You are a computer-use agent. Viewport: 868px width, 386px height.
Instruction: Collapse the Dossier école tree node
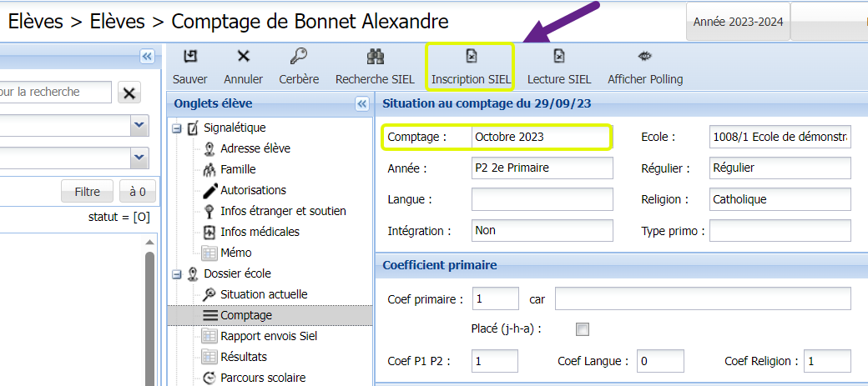177,273
